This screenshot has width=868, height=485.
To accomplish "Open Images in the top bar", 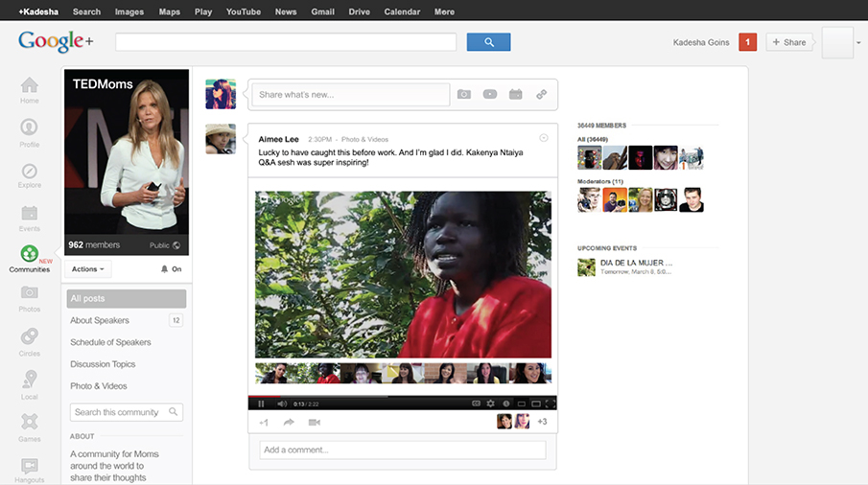I will [129, 12].
